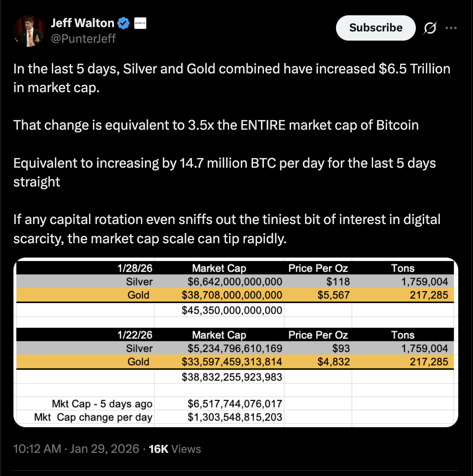Click the $6,517,744,076,017 market cap cell
Screen dimensions: 473x476
235,404
